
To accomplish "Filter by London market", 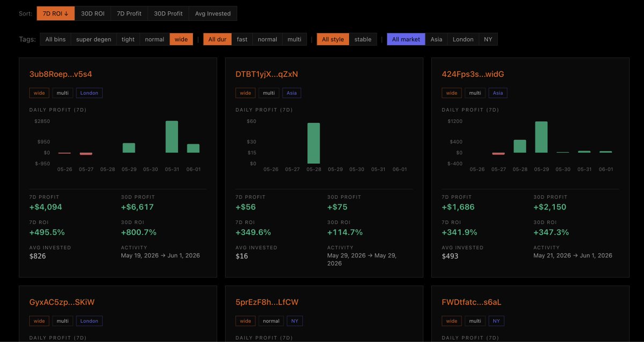I will [463, 39].
